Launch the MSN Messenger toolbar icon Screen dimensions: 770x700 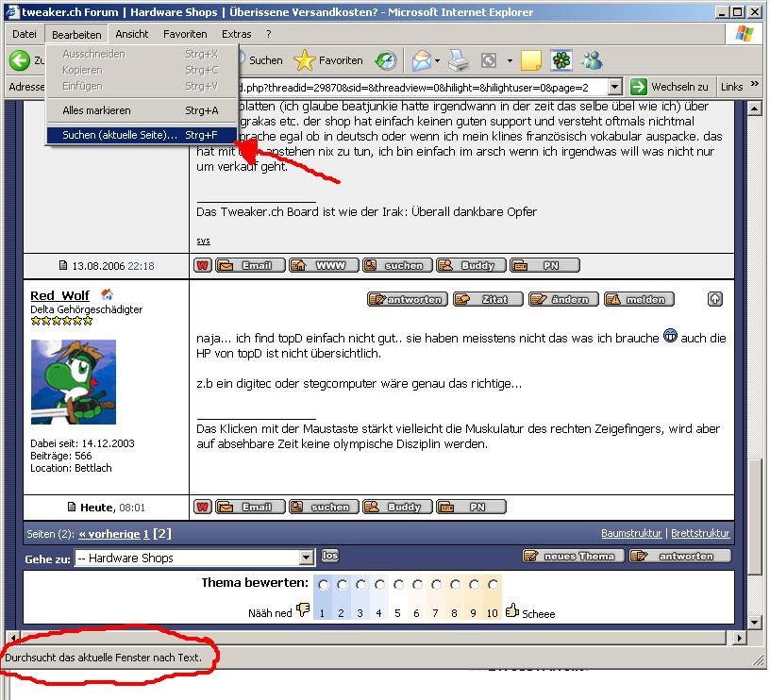point(592,60)
